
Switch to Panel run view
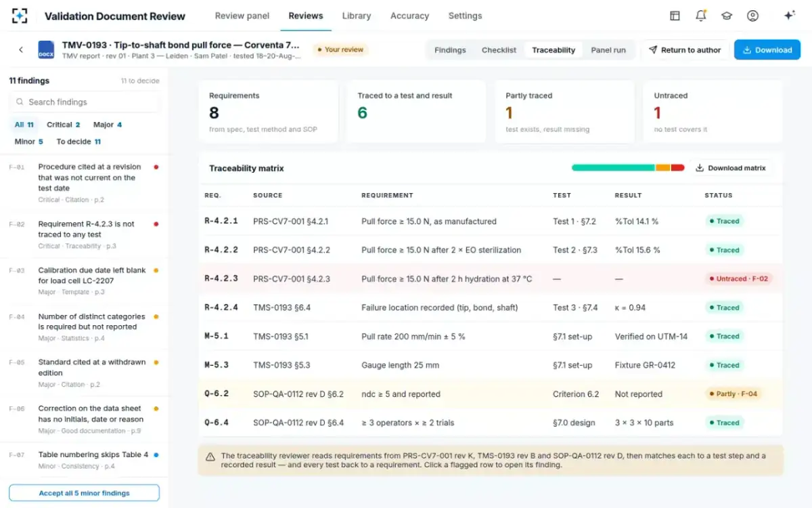608,50
